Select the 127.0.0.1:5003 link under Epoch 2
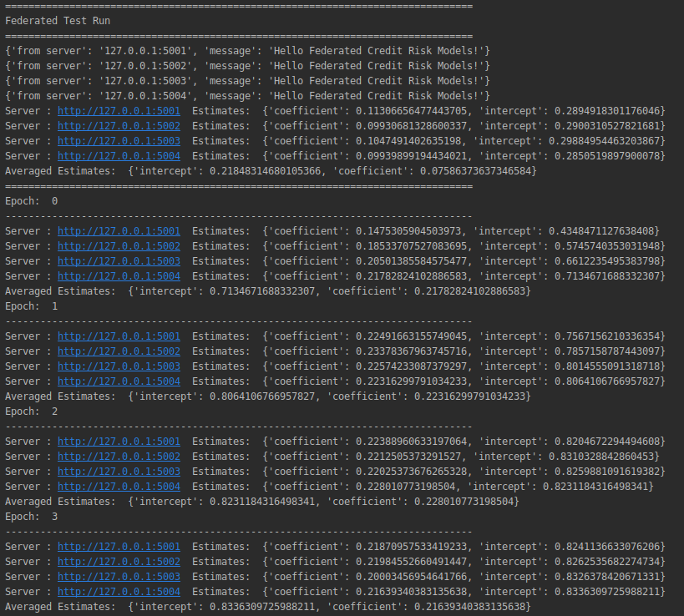Screen dimensions: 684x616 pos(119,471)
